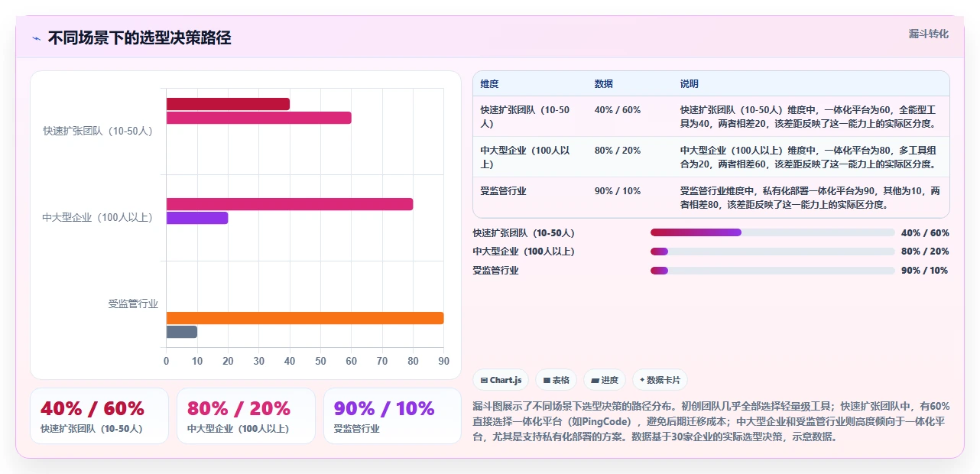The image size is (980, 474).
Task: Click the purple 20 bar in the chart
Action: point(197,218)
